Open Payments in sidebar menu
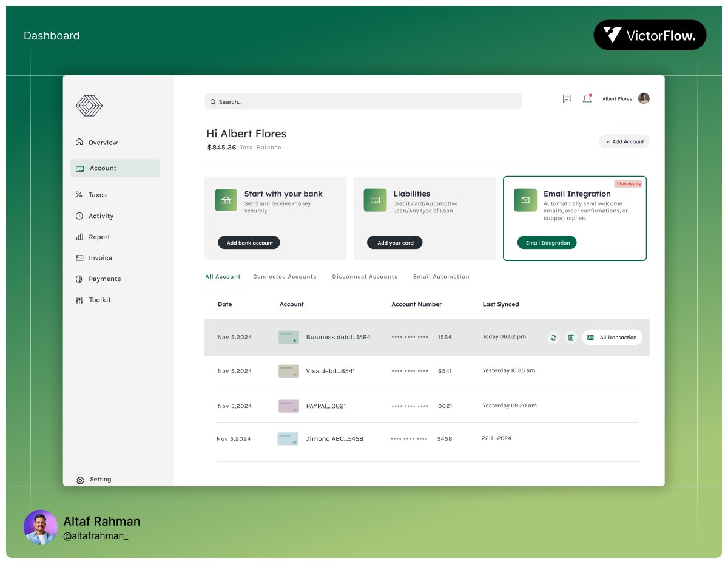 point(105,279)
